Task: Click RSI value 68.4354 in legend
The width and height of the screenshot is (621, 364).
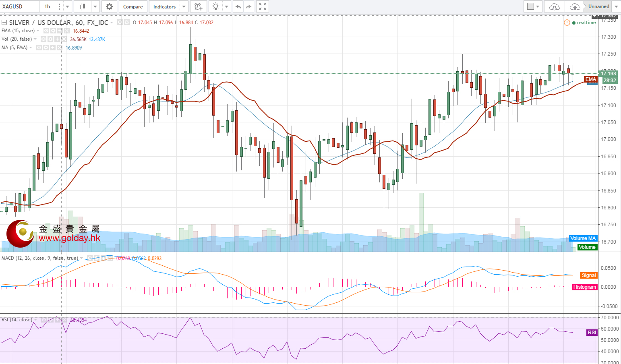Action: pos(79,320)
